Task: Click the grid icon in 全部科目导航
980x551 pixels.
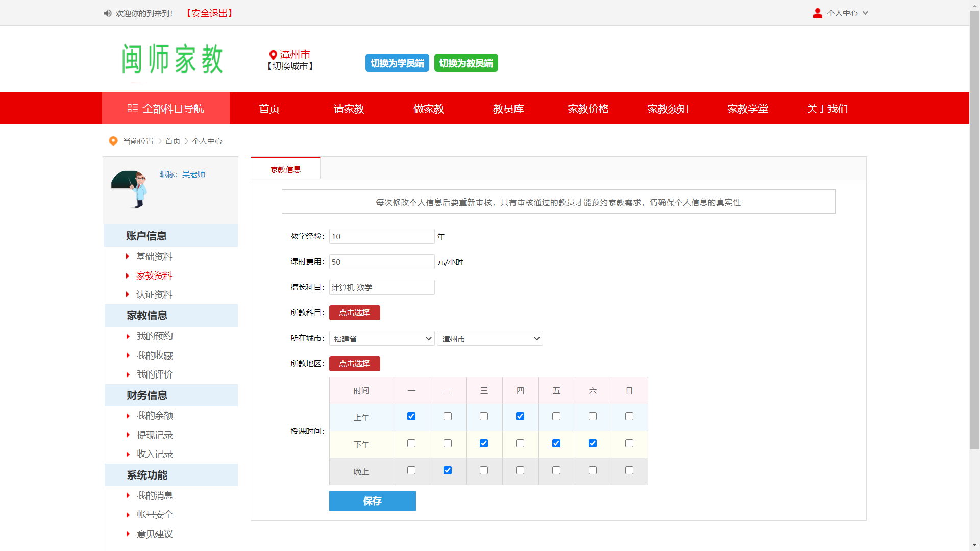Action: click(x=133, y=108)
